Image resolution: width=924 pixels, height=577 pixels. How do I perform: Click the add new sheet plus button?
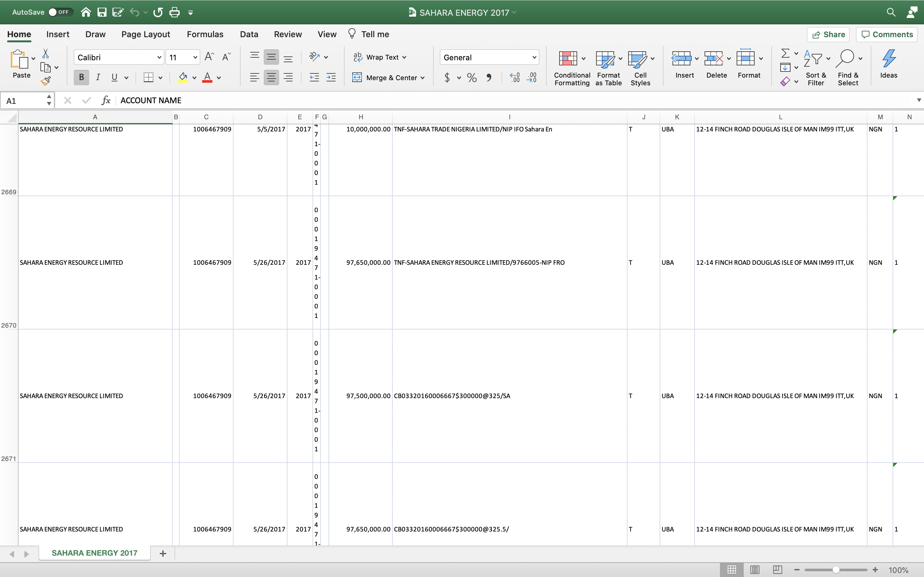pos(163,553)
